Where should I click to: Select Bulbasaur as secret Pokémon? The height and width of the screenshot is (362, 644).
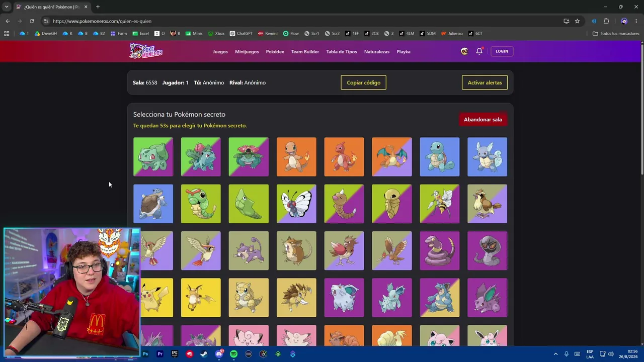point(153,157)
